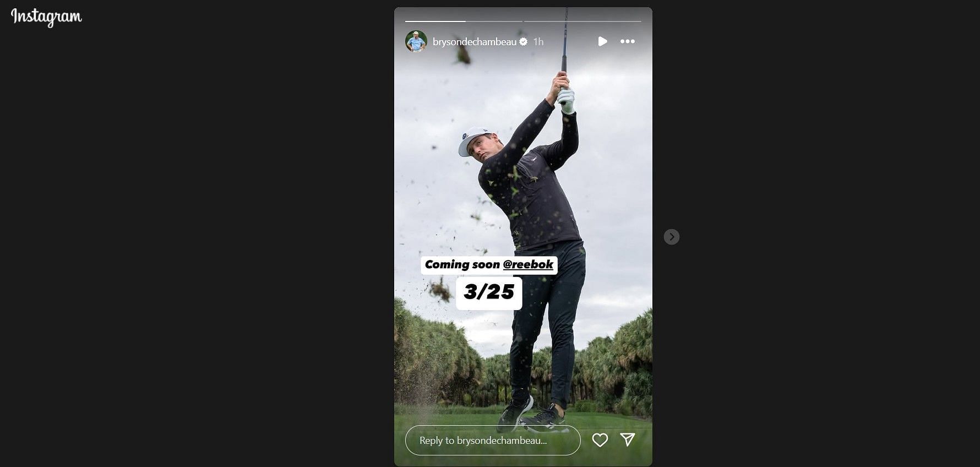Open the brysondechambeau username link

[x=475, y=41]
